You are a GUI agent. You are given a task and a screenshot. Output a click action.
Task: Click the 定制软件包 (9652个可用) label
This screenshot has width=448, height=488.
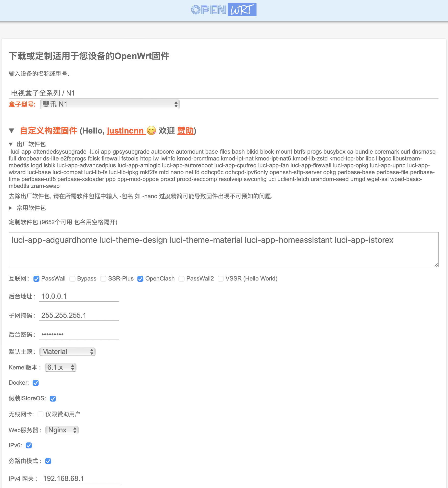pyautogui.click(x=63, y=222)
